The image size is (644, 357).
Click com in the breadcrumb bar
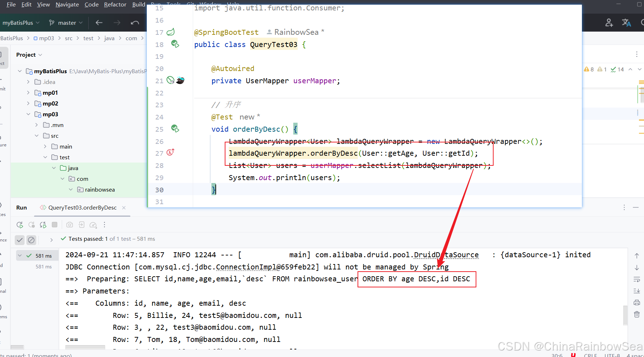point(131,38)
